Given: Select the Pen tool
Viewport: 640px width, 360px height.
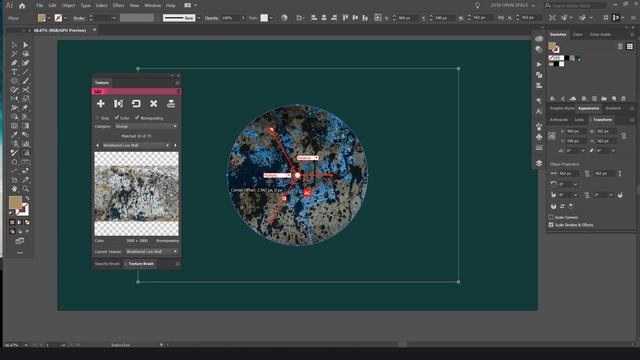Looking at the screenshot, I should coord(14,63).
